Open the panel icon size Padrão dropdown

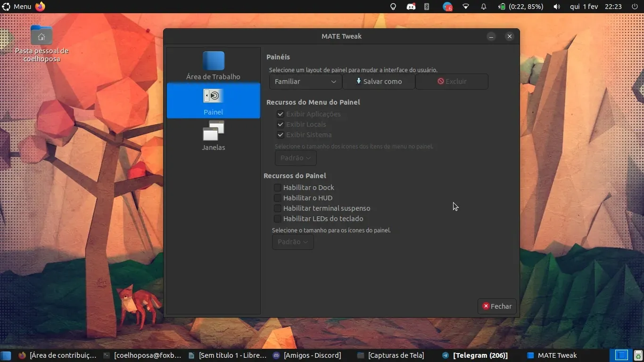(293, 242)
